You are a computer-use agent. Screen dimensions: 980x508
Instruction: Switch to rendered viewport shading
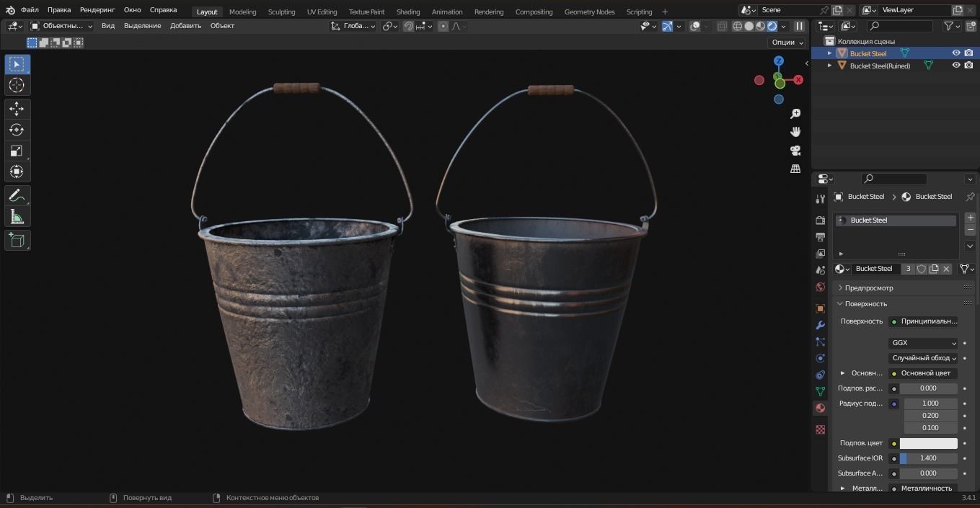[772, 26]
